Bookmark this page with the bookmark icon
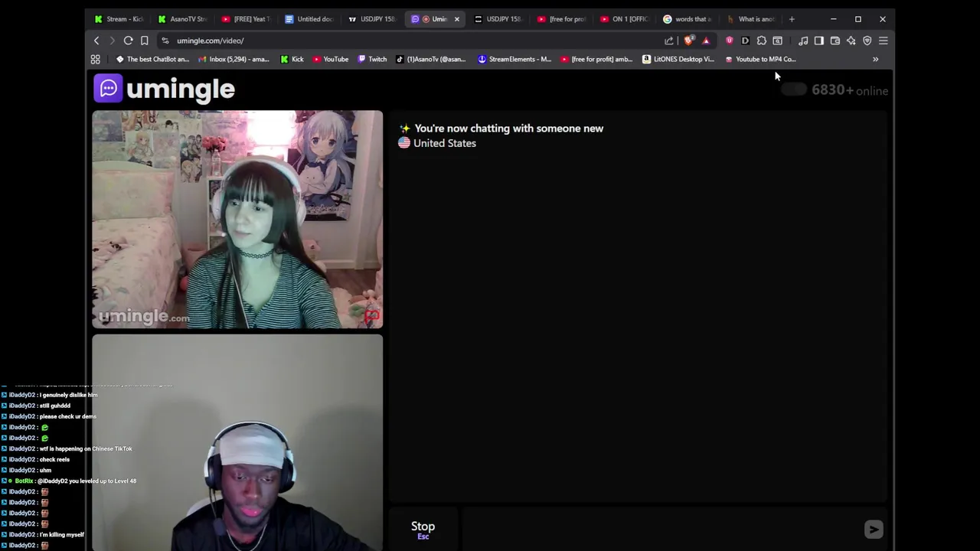The image size is (980, 551). (x=144, y=41)
